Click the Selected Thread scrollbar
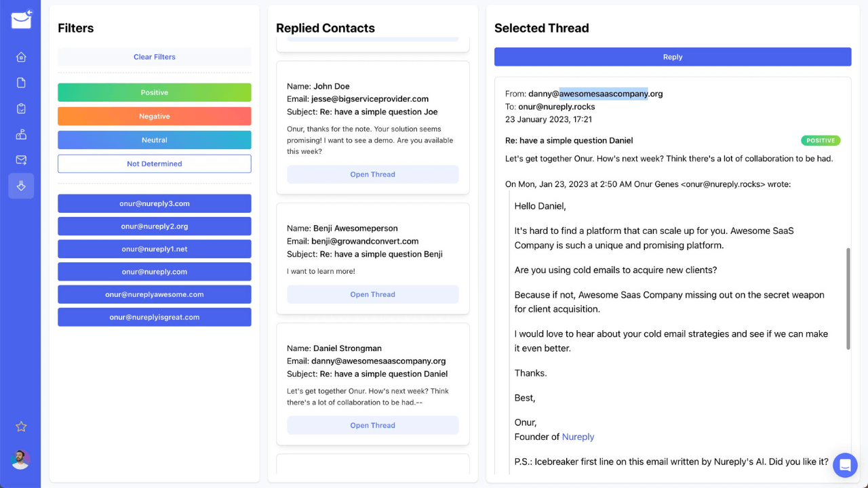This screenshot has height=488, width=868. [848, 298]
